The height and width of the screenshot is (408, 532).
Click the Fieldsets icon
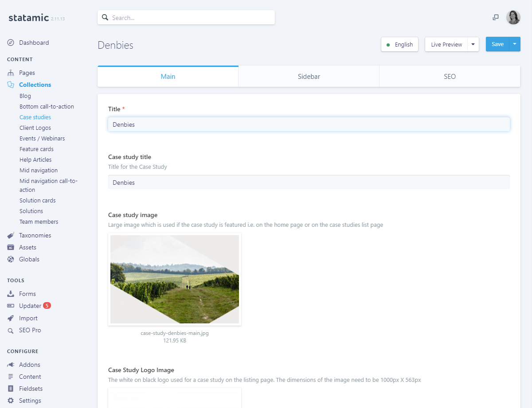pos(11,389)
